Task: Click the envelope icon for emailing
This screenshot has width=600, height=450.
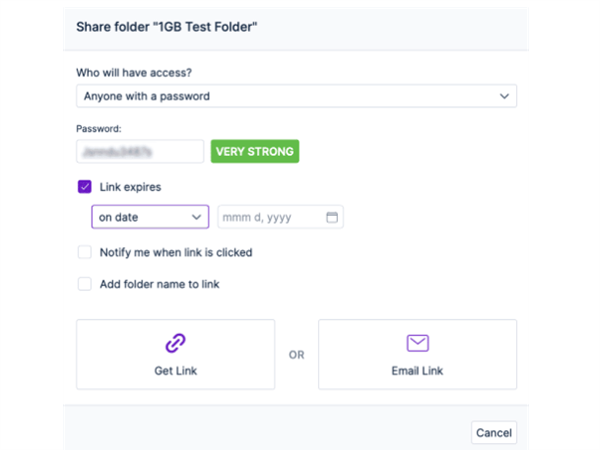Action: pos(417,343)
